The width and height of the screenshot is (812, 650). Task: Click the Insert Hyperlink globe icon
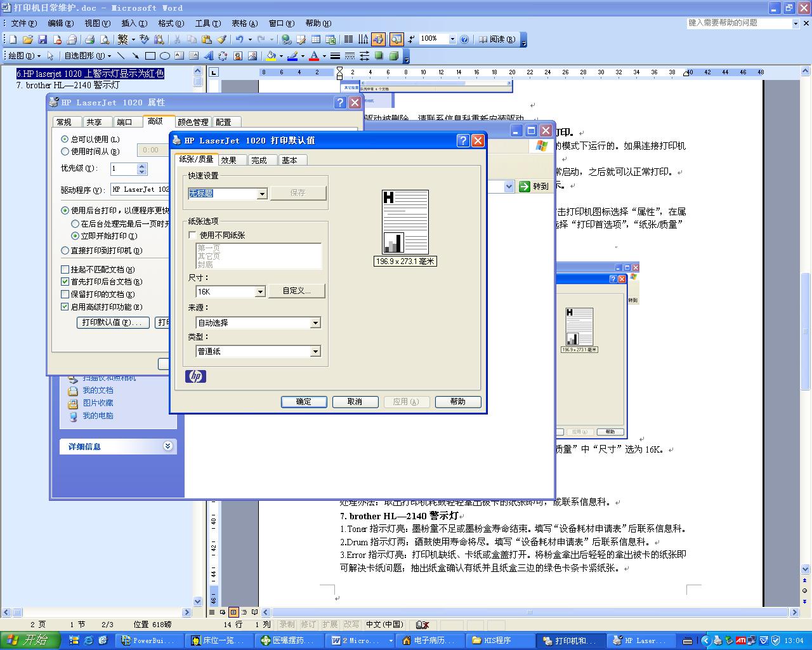tap(286, 39)
